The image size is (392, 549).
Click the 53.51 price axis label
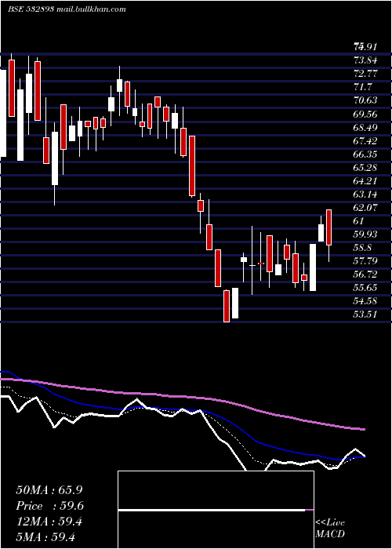coord(366,314)
